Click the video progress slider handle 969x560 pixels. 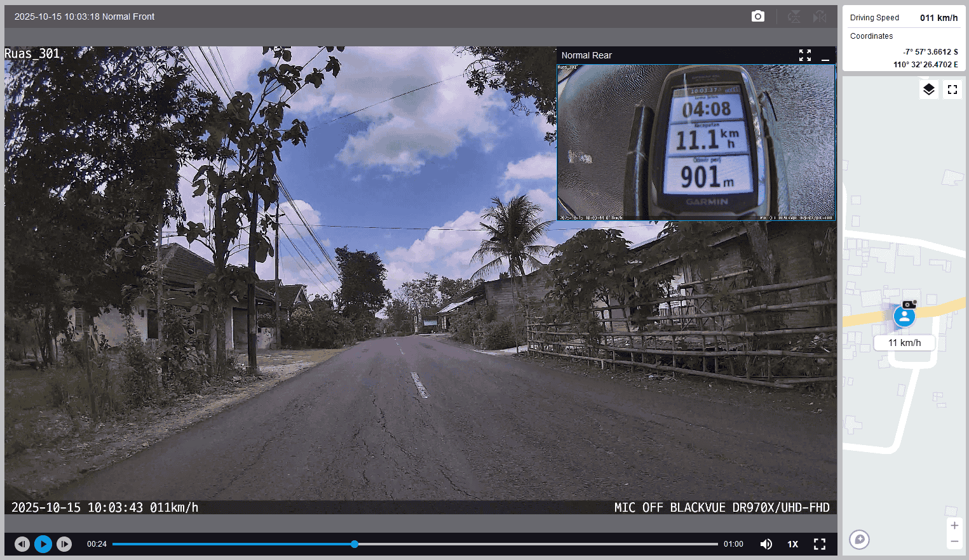pyautogui.click(x=355, y=544)
